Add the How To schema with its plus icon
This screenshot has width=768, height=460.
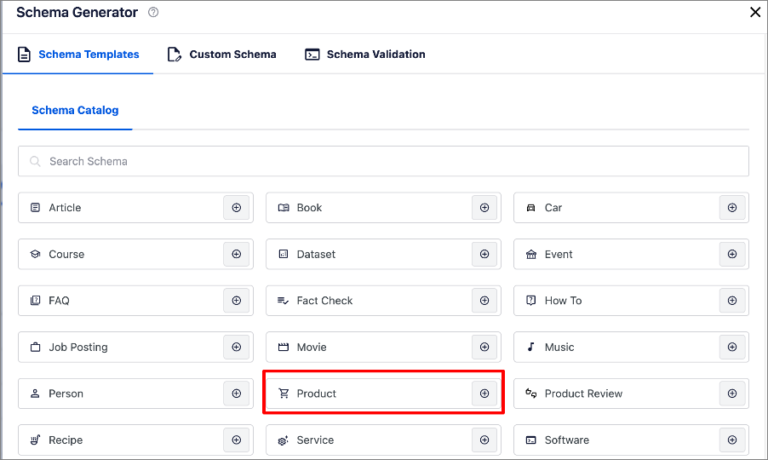[x=732, y=300]
